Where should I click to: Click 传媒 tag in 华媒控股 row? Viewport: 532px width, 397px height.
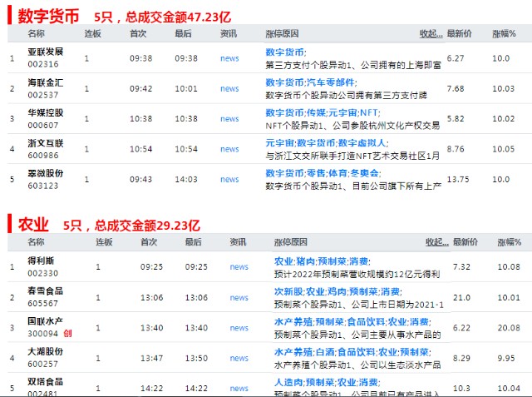click(x=316, y=112)
